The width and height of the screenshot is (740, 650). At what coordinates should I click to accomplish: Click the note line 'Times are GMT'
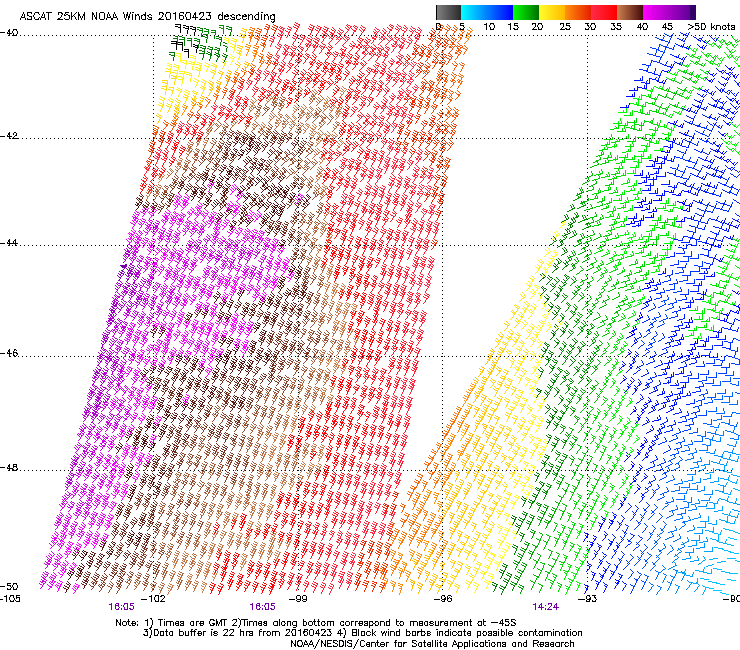pyautogui.click(x=192, y=623)
